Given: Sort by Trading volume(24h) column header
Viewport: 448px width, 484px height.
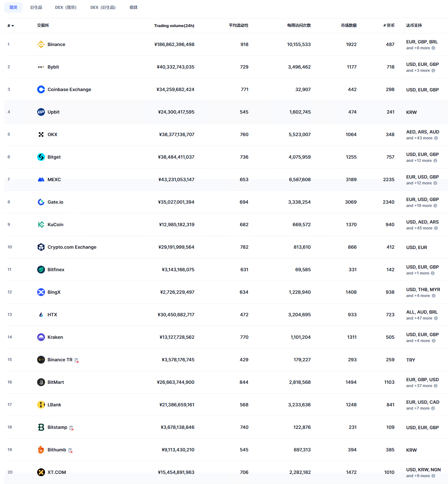Looking at the screenshot, I should tap(174, 26).
